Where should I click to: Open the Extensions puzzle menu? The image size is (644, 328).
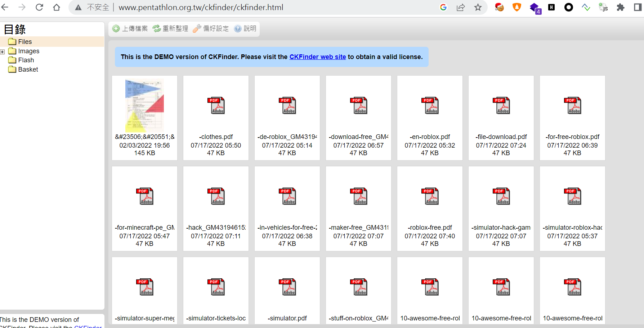click(x=621, y=7)
